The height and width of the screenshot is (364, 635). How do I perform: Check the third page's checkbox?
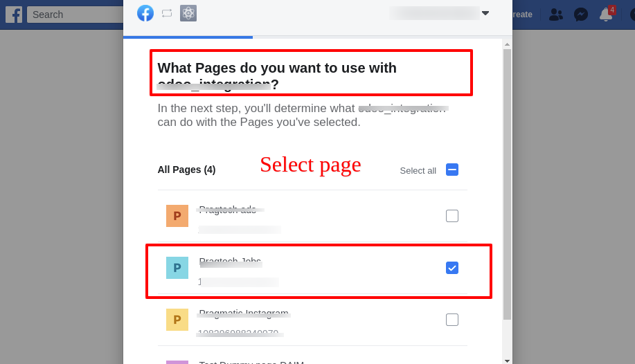click(452, 320)
